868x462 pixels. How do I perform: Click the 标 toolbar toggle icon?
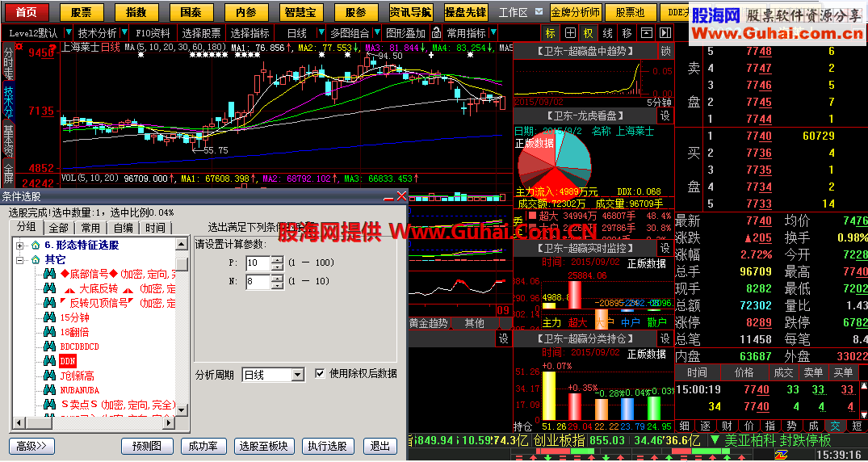[x=550, y=32]
